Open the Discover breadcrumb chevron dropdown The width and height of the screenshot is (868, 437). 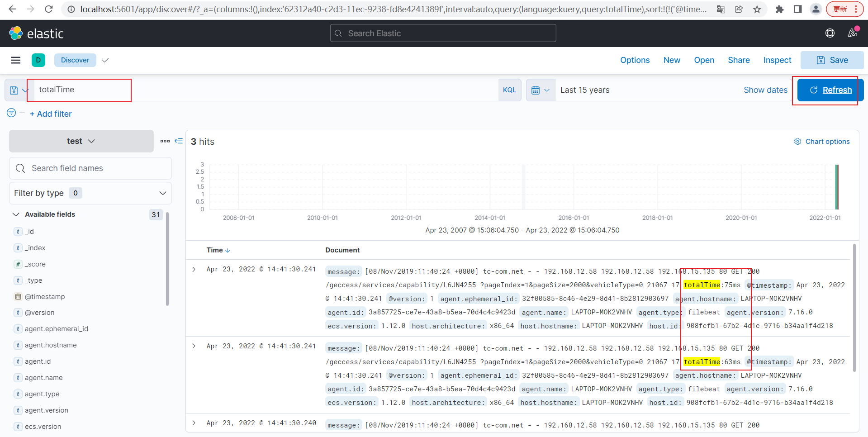click(105, 60)
